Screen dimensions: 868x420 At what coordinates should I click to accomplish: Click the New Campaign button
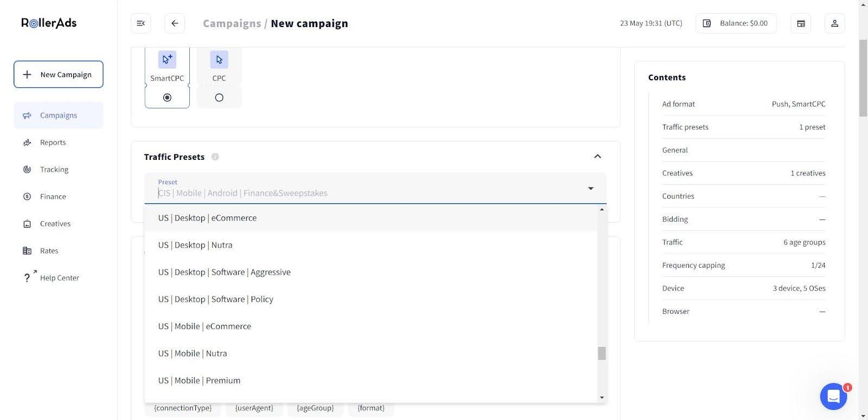[59, 74]
